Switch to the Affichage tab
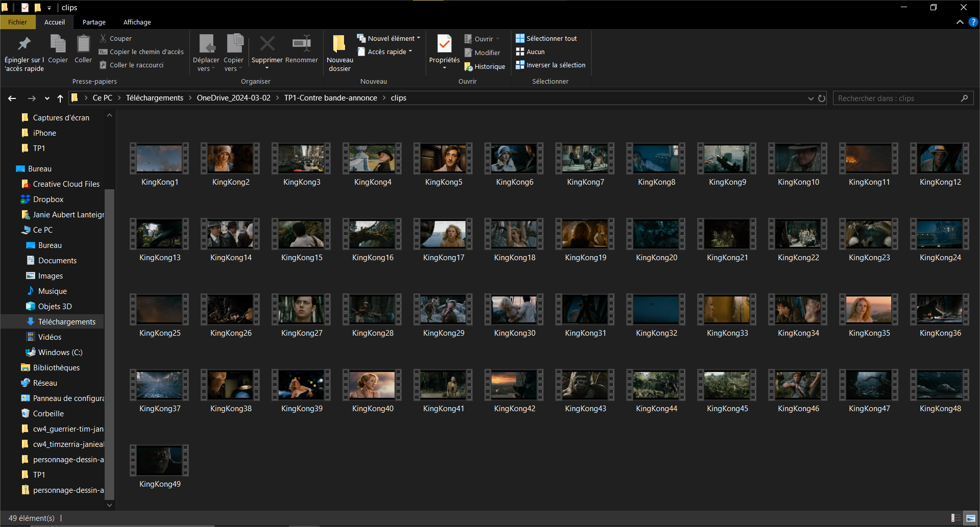Screen dimensions: 980x527 136,22
